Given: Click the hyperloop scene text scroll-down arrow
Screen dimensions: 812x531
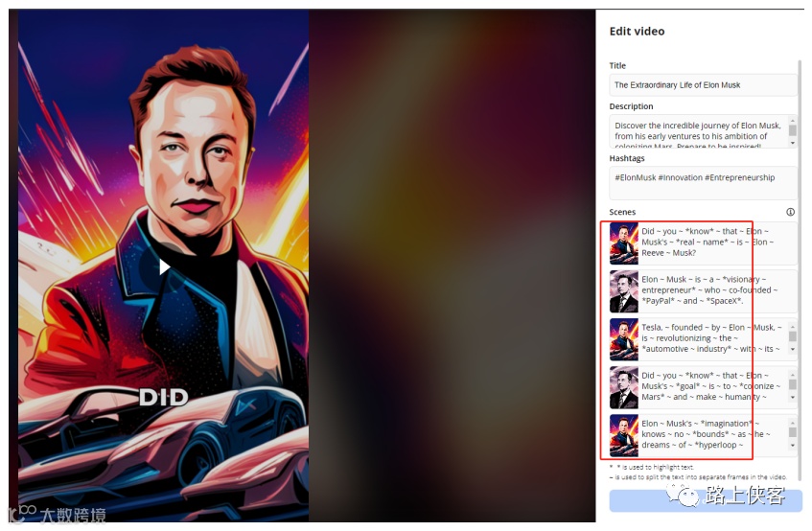Looking at the screenshot, I should tap(792, 446).
